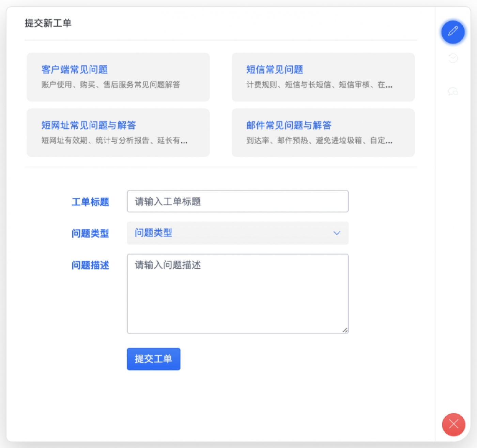Click the 工单标题 input field
Screen dimensions: 477x448
pyautogui.click(x=238, y=201)
